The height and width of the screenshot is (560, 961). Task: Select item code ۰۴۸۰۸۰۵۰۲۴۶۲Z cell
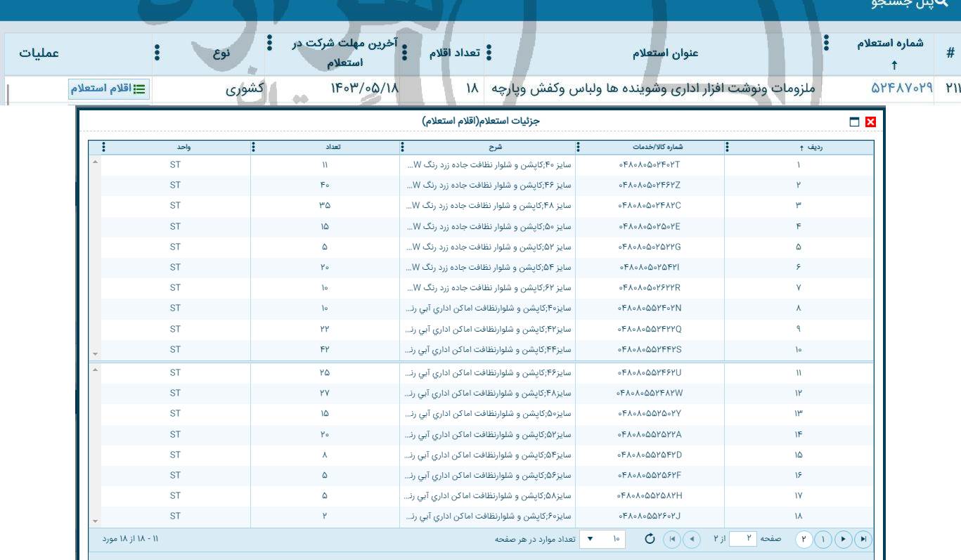click(x=650, y=185)
